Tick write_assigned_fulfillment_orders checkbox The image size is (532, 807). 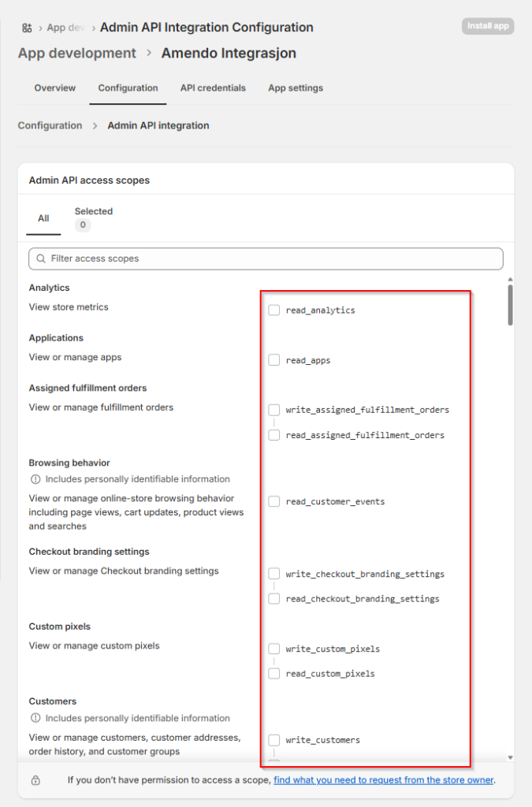tap(274, 410)
